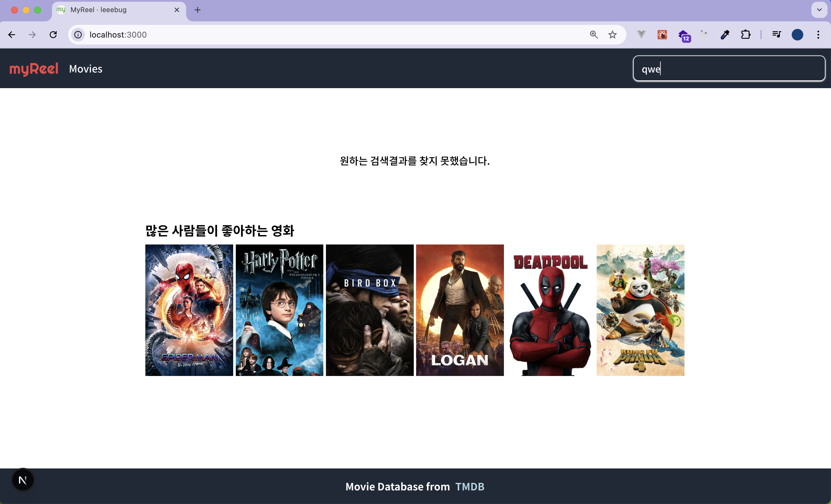The width and height of the screenshot is (831, 504).
Task: Choose the Deadpool movie poster
Action: tap(550, 310)
